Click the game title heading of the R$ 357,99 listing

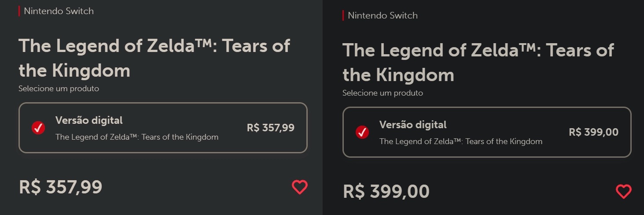pyautogui.click(x=154, y=58)
